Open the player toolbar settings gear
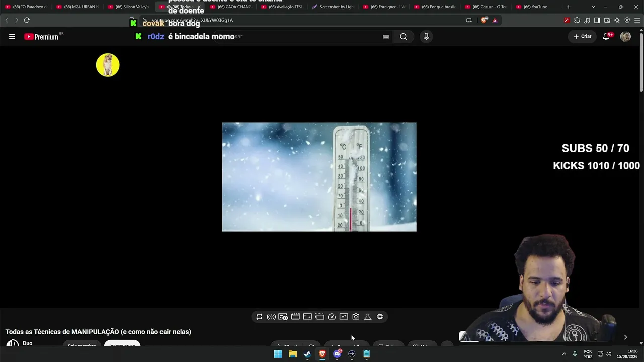This screenshot has height=362, width=644. coord(380,317)
